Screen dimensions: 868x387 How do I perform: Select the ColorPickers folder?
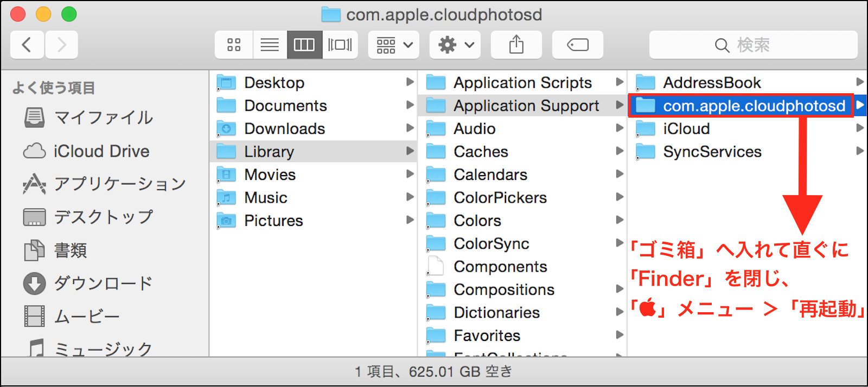522,197
